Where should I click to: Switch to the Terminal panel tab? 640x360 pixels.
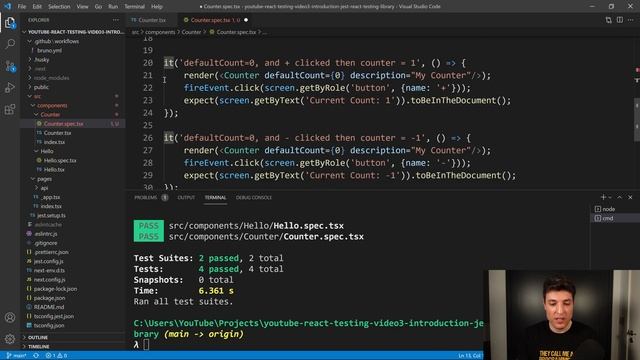click(215, 198)
